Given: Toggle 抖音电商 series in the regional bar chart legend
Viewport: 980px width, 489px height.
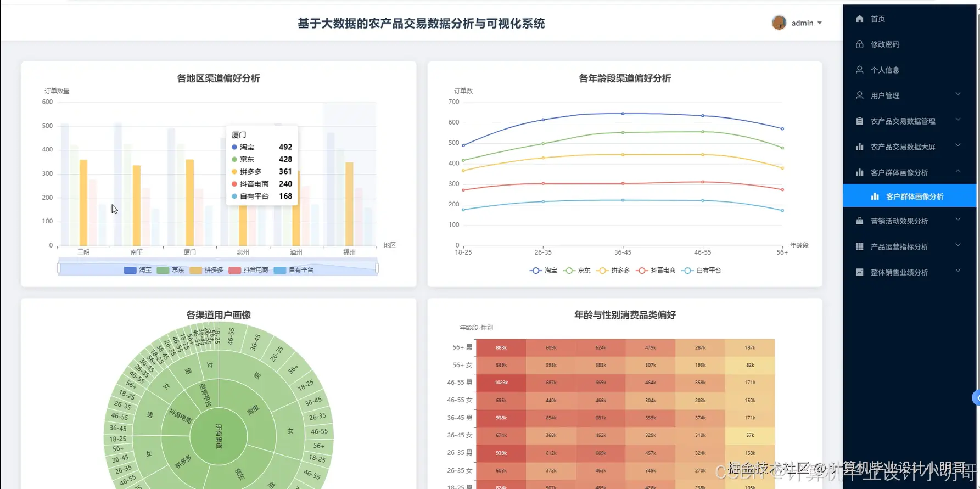Looking at the screenshot, I should point(248,270).
